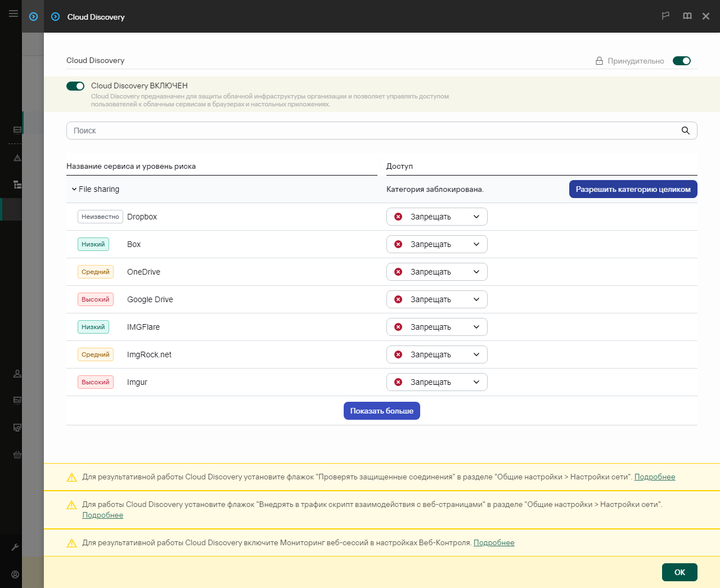Collapse the File sharing category
Viewport: 720px width, 588px height.
pos(74,189)
